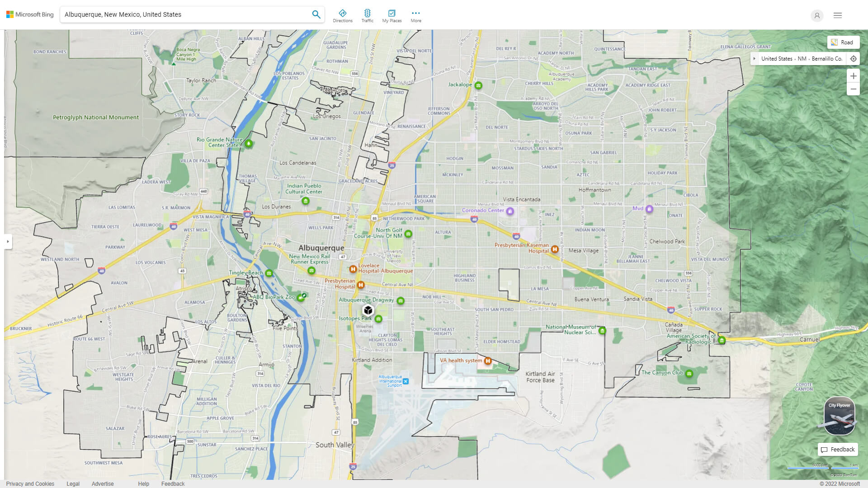Click the Advertise link at bottom
This screenshot has height=488, width=868.
102,484
